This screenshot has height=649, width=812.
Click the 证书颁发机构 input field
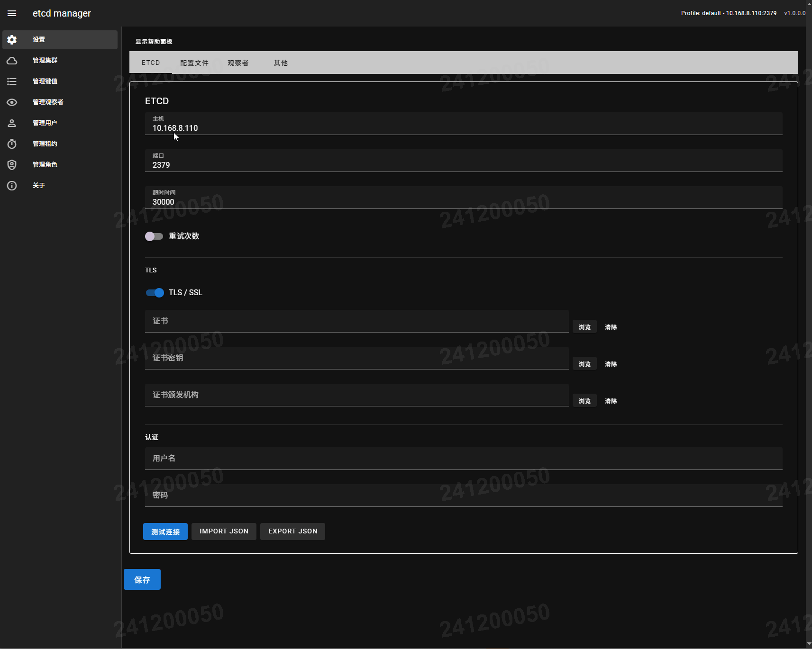tap(357, 395)
